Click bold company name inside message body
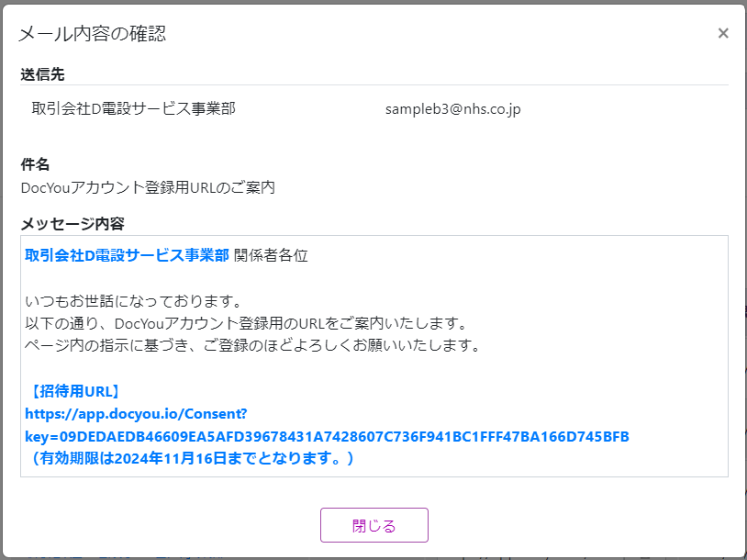This screenshot has width=747, height=560. pyautogui.click(x=127, y=255)
